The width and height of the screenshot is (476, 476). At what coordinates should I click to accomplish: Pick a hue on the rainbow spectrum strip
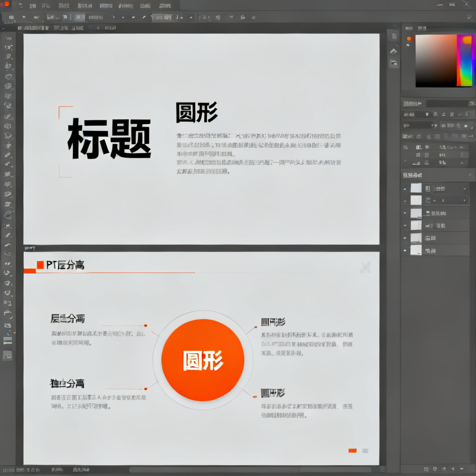[466, 61]
